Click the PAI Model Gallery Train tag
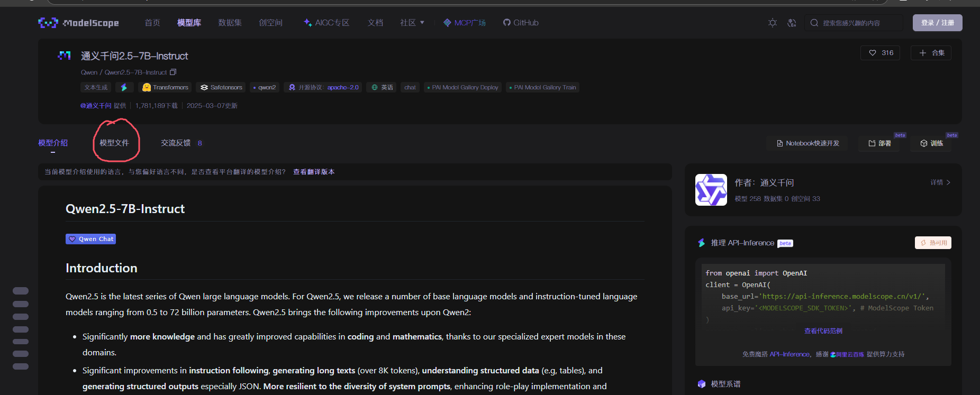 pos(543,87)
